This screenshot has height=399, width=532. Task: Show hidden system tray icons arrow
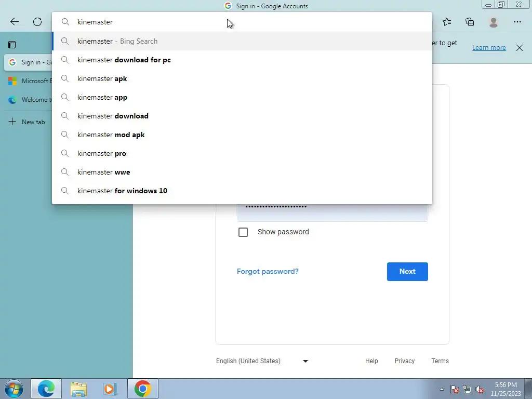(x=442, y=389)
